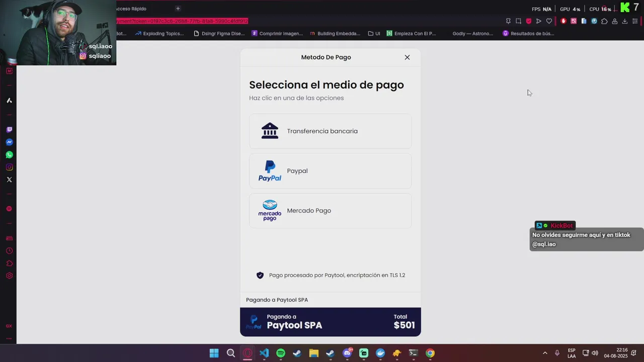Bookmark page with the heart icon
This screenshot has height=362, width=644.
(549, 21)
